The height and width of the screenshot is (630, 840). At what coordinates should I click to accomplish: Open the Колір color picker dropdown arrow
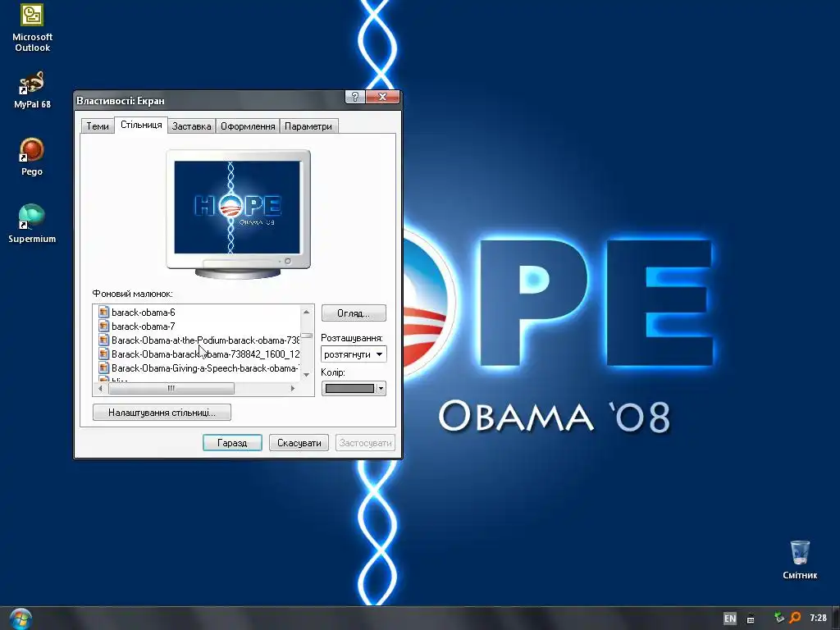click(x=381, y=388)
